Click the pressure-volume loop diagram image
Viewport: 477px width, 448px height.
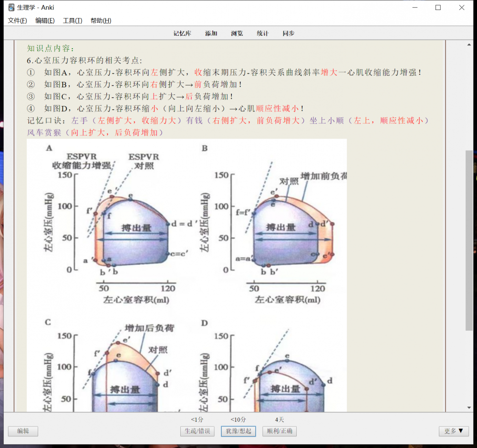coord(187,275)
